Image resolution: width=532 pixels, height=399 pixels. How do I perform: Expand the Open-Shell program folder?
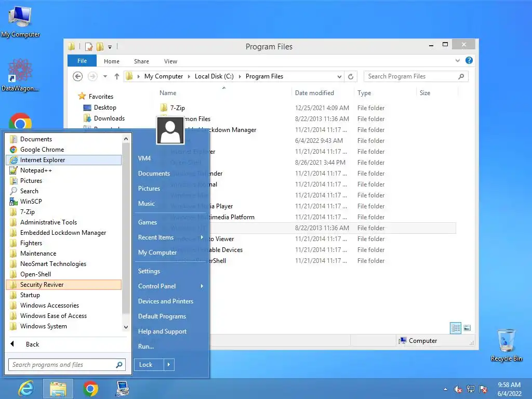[x=64, y=274]
